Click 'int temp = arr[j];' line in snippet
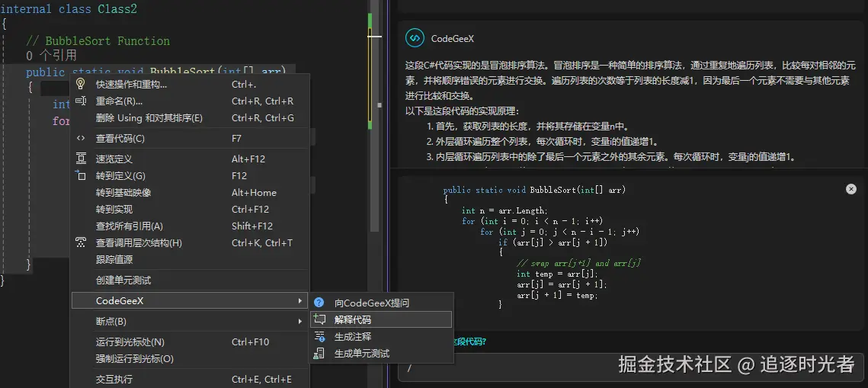This screenshot has width=868, height=388. (x=557, y=274)
